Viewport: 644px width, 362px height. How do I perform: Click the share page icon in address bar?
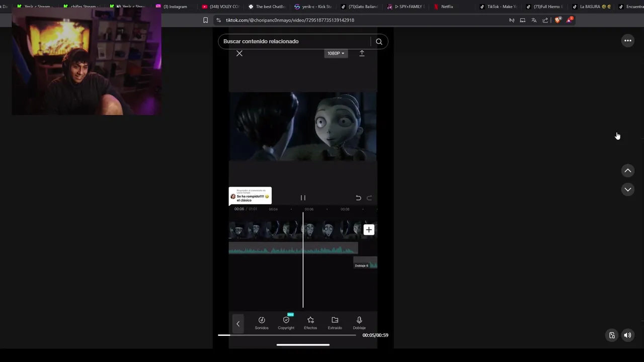[x=545, y=20]
